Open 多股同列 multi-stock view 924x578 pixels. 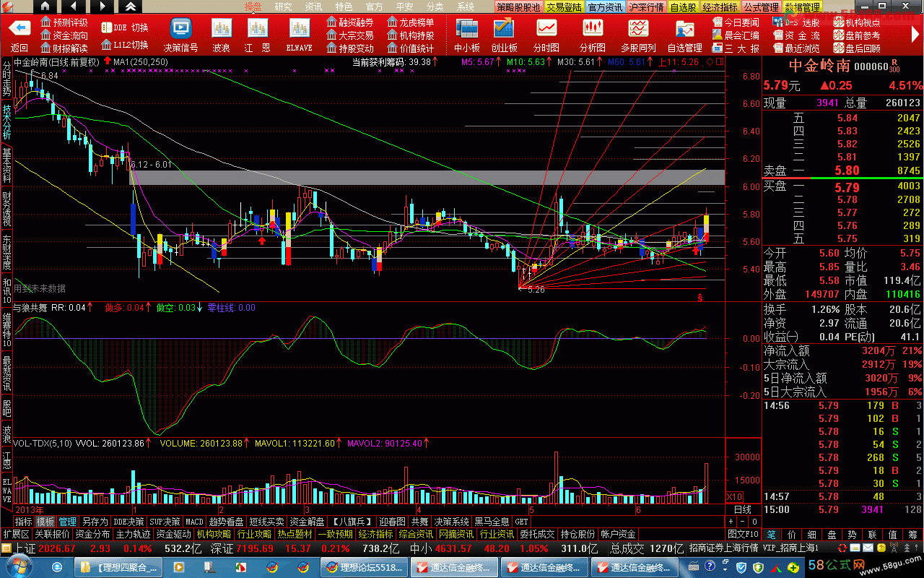click(638, 29)
